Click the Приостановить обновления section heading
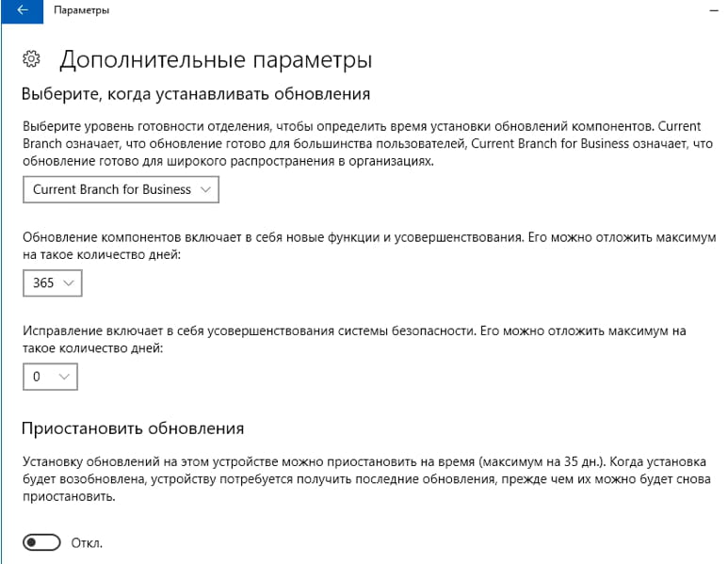The image size is (728, 564). (133, 428)
